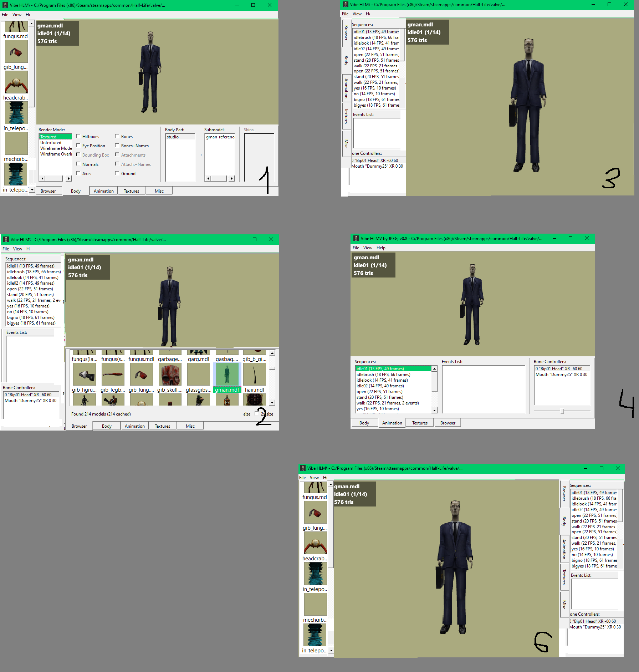Enable Ground checkbox

117,173
